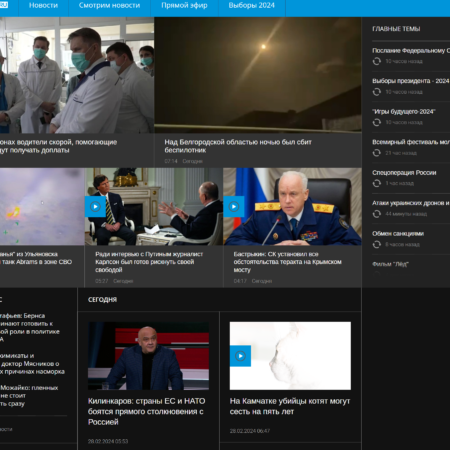Open the Belgorod drone shot down headline
Image resolution: width=450 pixels, height=450 pixels.
[x=238, y=146]
